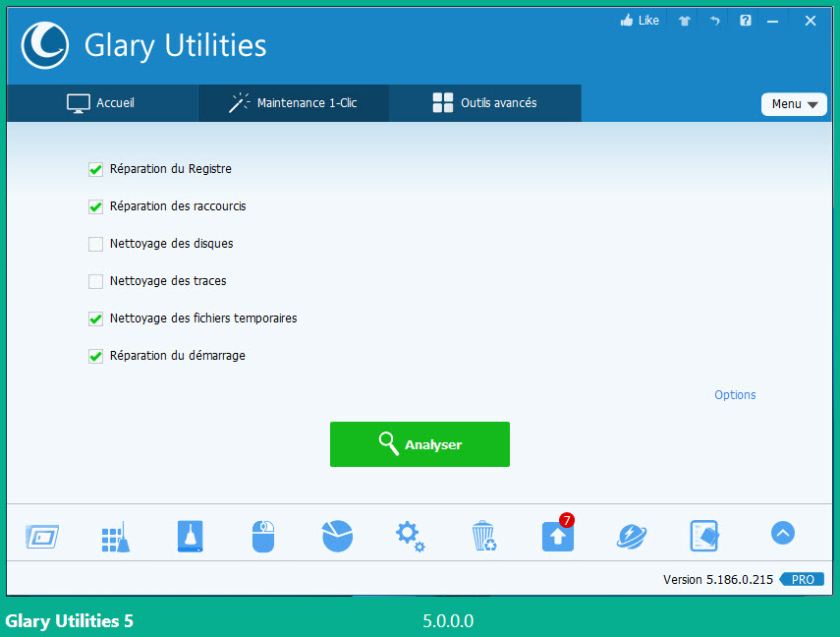The image size is (840, 637).
Task: Open the uninstall manager trash icon
Action: coord(484,536)
